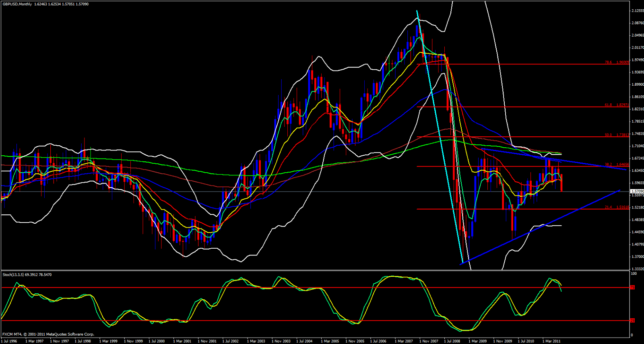Image resolution: width=644 pixels, height=344 pixels.
Task: Click the 1 Nov 2007 date label
Action: (x=429, y=341)
